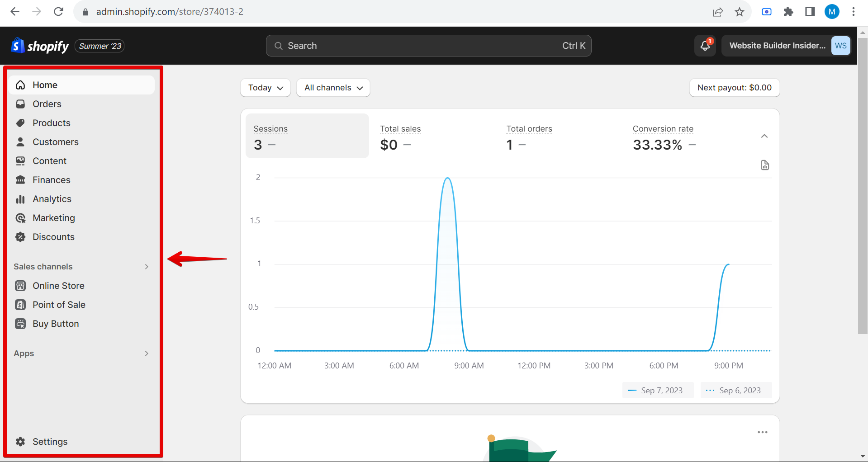
Task: Collapse the metrics chart panel
Action: 764,136
